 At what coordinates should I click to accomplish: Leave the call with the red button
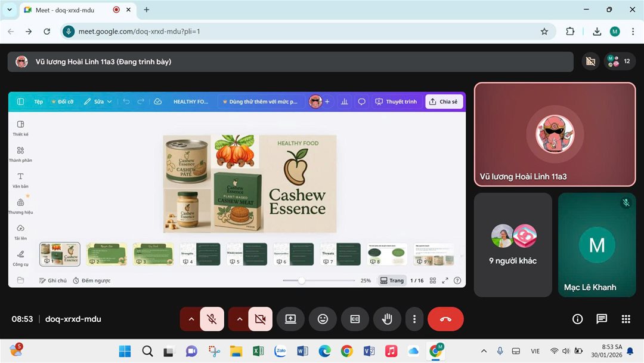[x=445, y=319]
